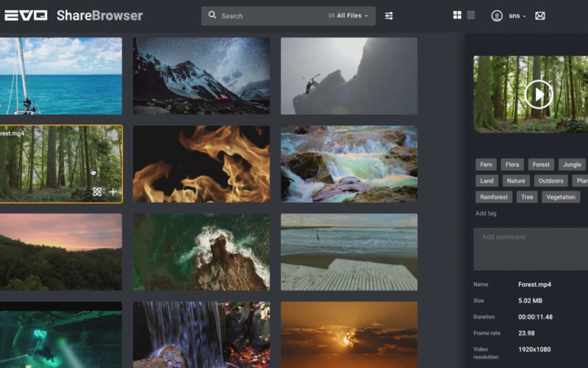Play the Forest video preview
This screenshot has width=588, height=368.
click(538, 94)
